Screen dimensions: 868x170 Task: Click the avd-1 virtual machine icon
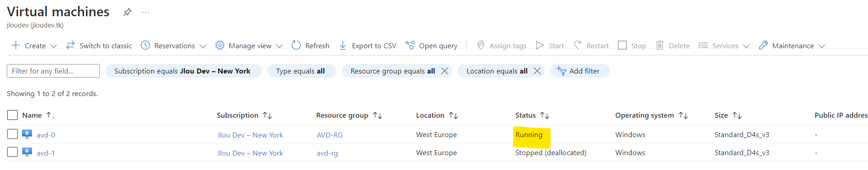coord(27,152)
